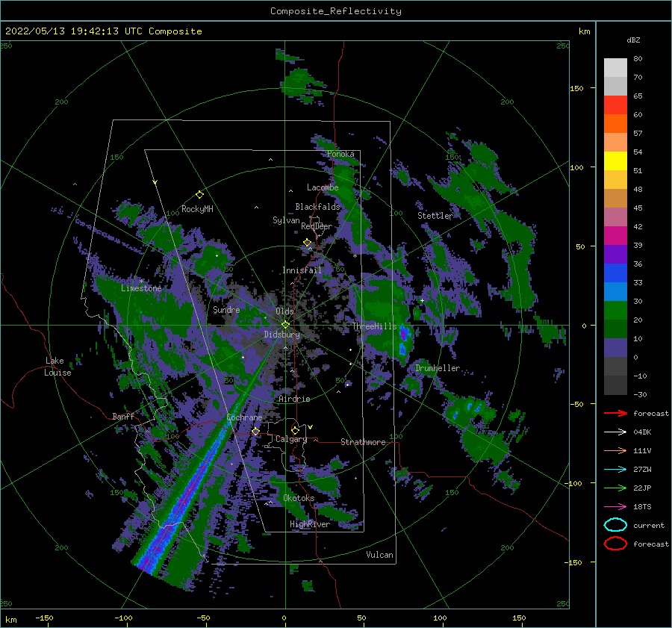
Task: Click the 'Banff' map label
Action: (123, 416)
